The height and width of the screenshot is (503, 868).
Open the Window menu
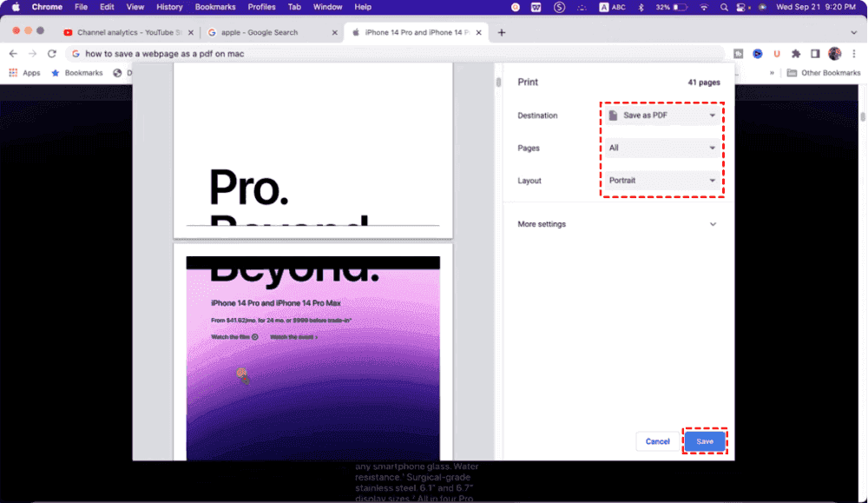pyautogui.click(x=328, y=7)
